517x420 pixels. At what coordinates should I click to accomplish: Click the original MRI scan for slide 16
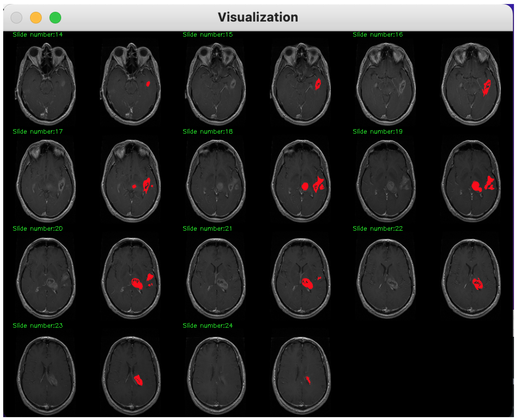point(386,83)
